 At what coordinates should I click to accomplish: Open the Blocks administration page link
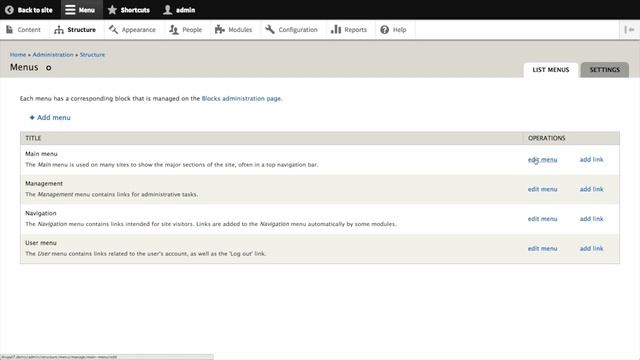tap(241, 98)
